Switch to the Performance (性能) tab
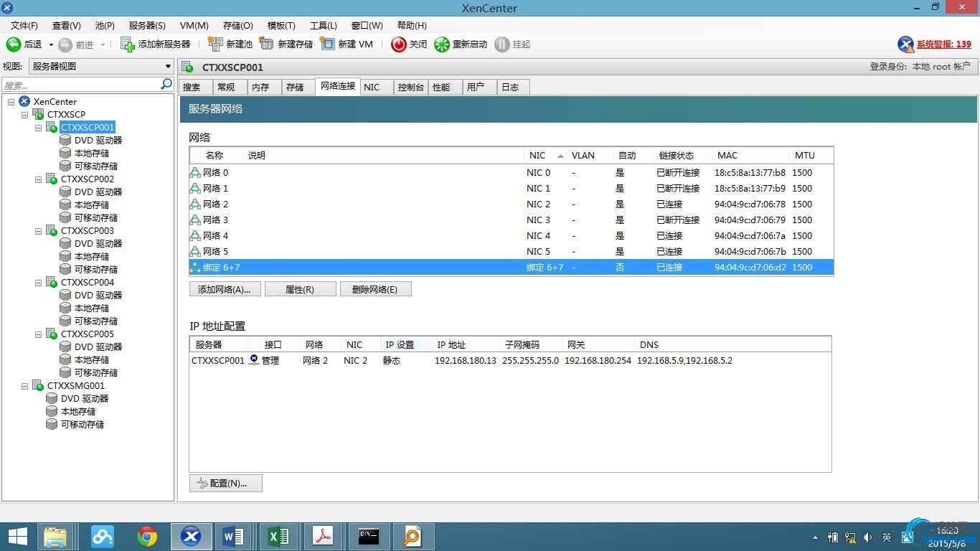This screenshot has width=980, height=551. coord(445,87)
